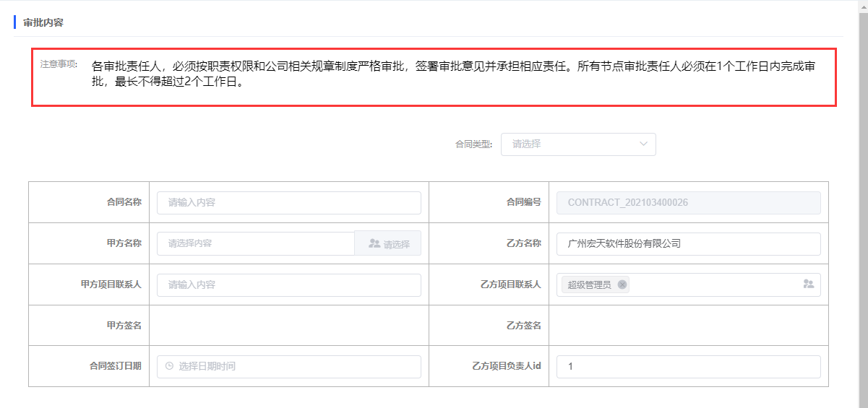Viewport: 868px width, 408px height.
Task: Click the clock icon in 合同签订日期
Action: click(x=169, y=366)
